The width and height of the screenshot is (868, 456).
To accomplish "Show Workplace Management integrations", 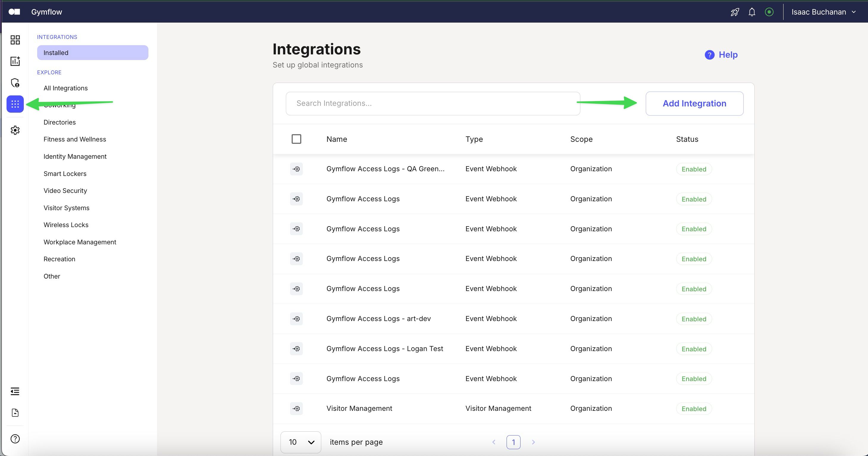I will 80,242.
